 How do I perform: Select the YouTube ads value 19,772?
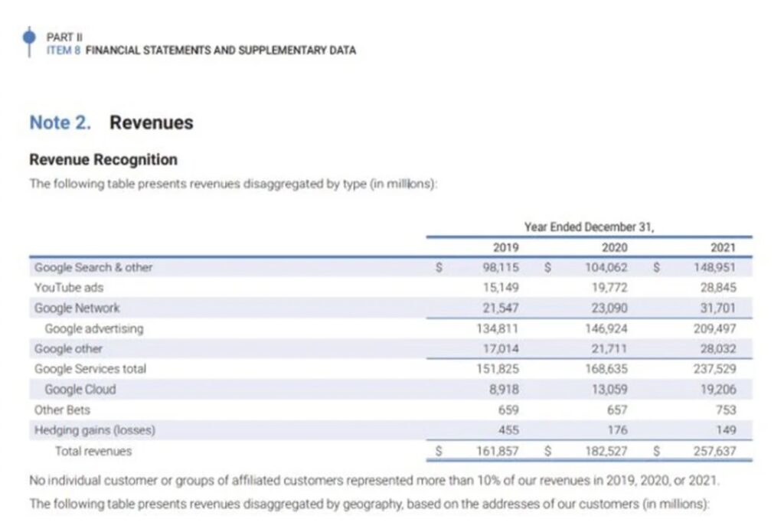coord(609,288)
